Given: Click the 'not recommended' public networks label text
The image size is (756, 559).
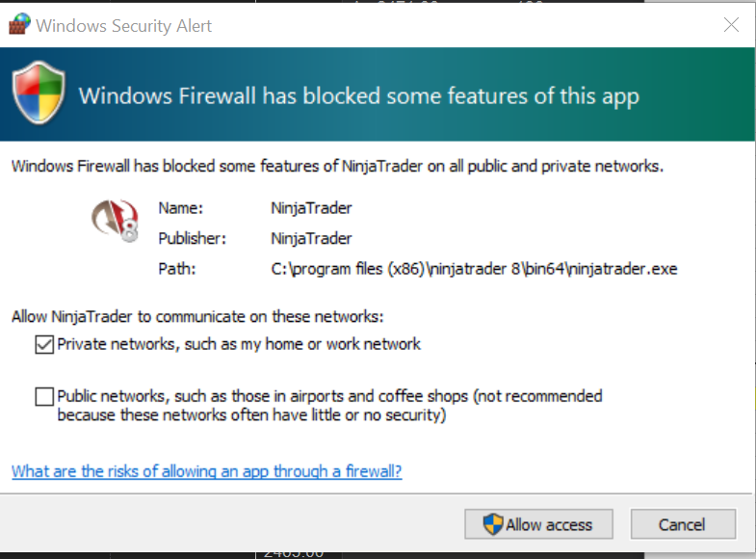Looking at the screenshot, I should point(329,406).
